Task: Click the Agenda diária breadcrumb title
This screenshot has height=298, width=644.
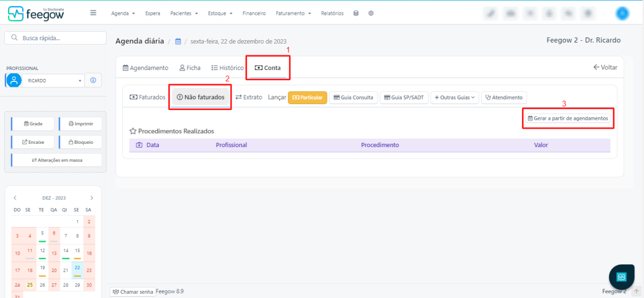Action: point(139,41)
